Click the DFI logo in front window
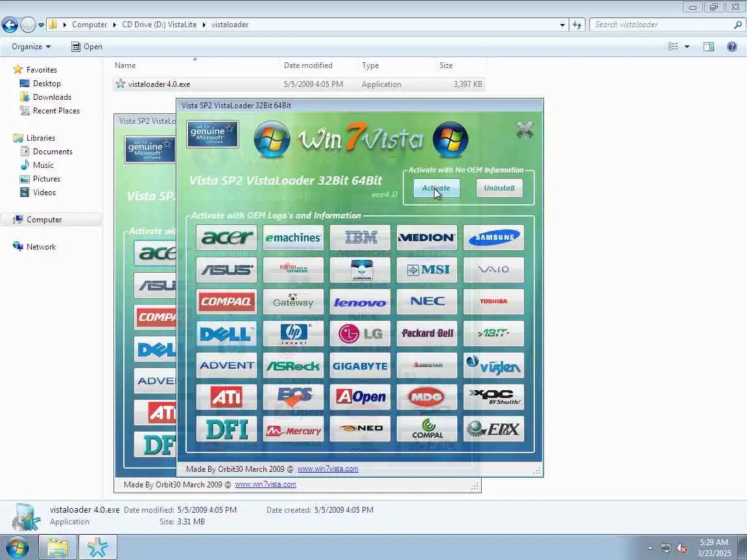 [x=226, y=429]
